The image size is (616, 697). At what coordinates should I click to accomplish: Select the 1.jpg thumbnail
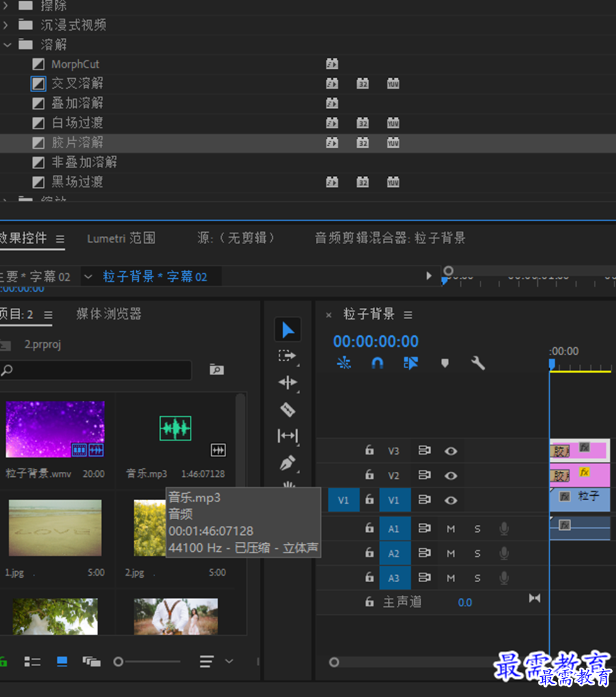point(55,528)
